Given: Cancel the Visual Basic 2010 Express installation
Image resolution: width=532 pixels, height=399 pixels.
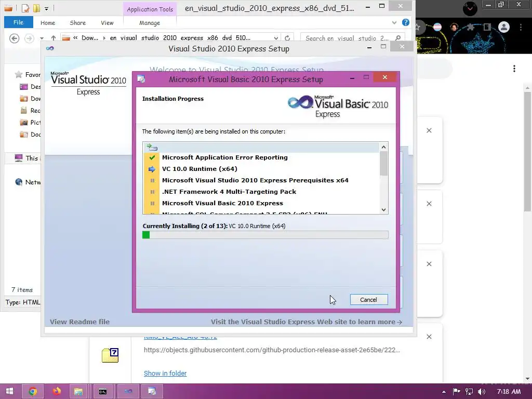Looking at the screenshot, I should [x=369, y=300].
